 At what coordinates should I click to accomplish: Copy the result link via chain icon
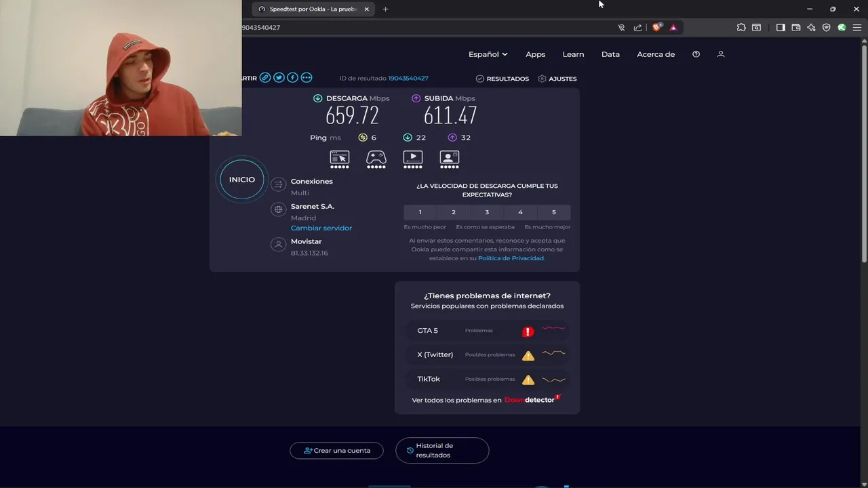[x=265, y=78]
